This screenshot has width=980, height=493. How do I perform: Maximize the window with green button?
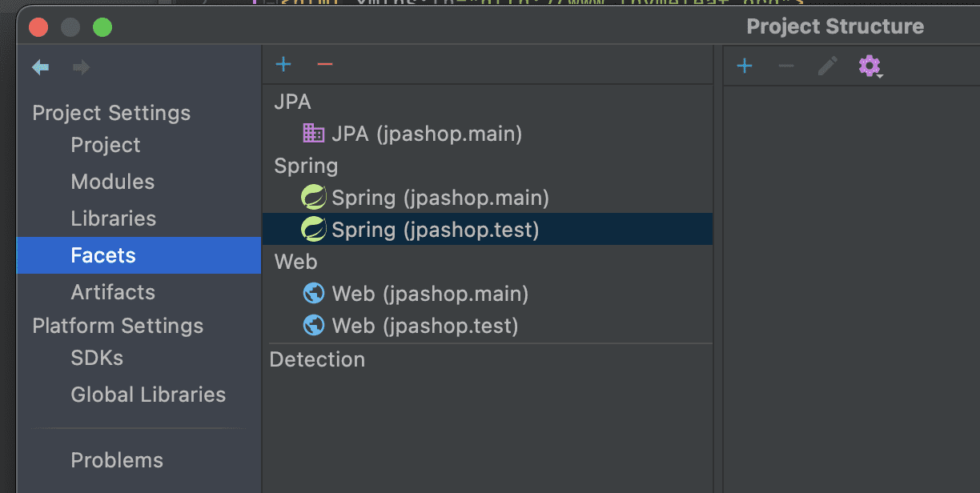point(102,27)
